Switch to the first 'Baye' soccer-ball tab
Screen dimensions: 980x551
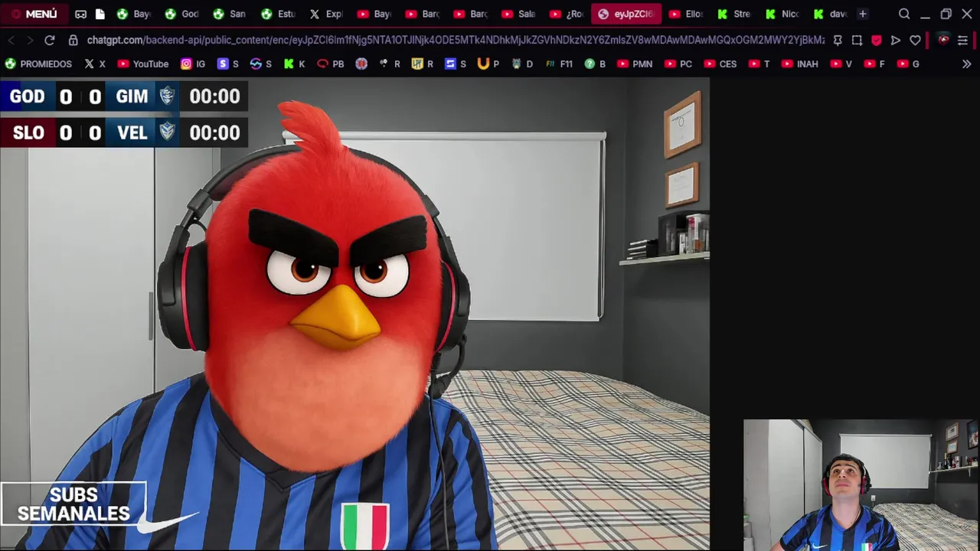pyautogui.click(x=134, y=14)
